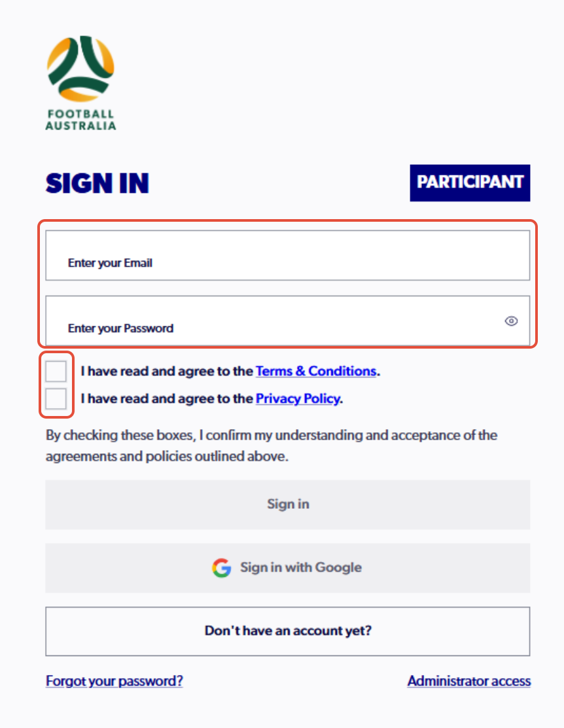Screen dimensions: 564x728
Task: Choose Sign in with Google
Action: point(288,568)
